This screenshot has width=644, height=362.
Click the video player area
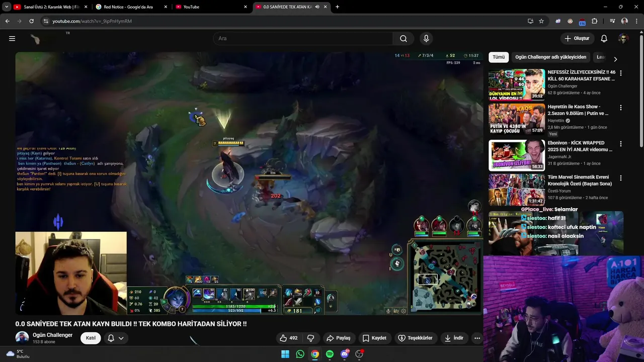[x=249, y=184]
